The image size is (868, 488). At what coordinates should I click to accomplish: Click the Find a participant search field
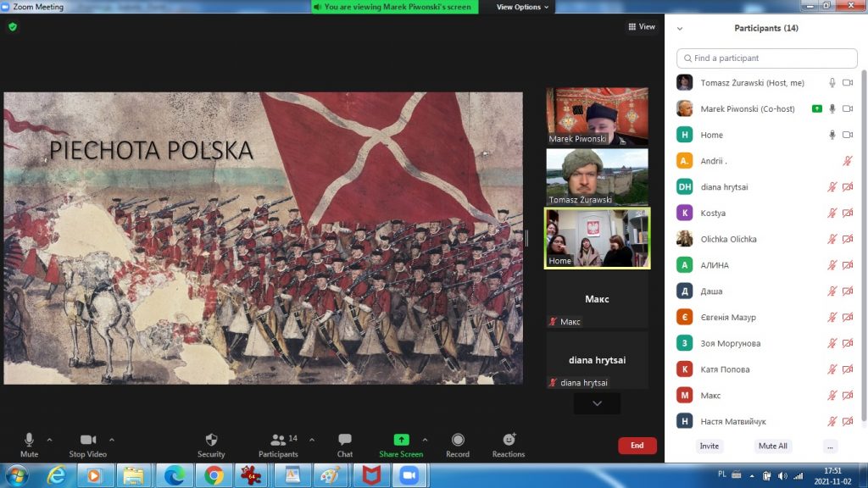[x=767, y=58]
